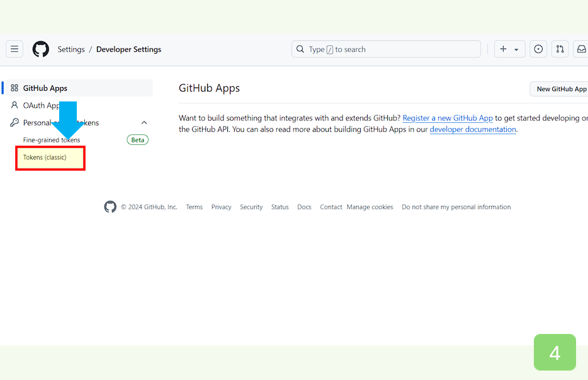This screenshot has height=380, width=588.
Task: Click Do not share my personal information
Action: coord(456,207)
